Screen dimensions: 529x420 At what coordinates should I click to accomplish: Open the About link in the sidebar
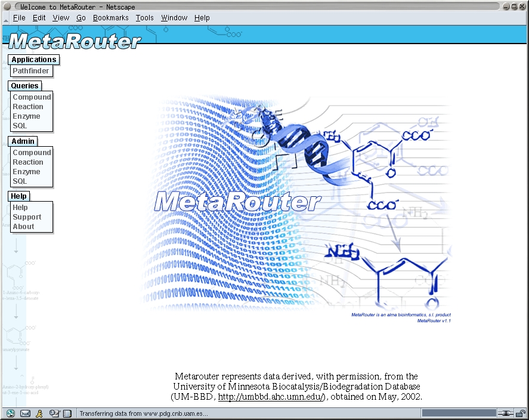23,227
